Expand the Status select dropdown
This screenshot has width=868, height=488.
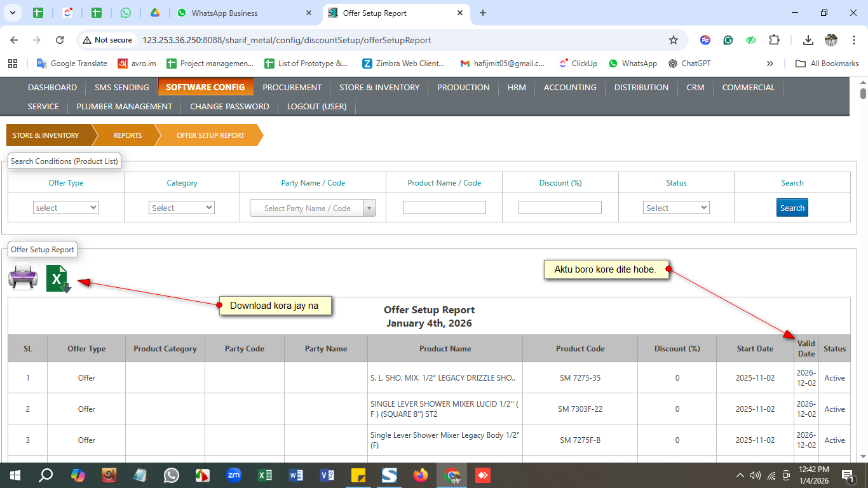676,208
